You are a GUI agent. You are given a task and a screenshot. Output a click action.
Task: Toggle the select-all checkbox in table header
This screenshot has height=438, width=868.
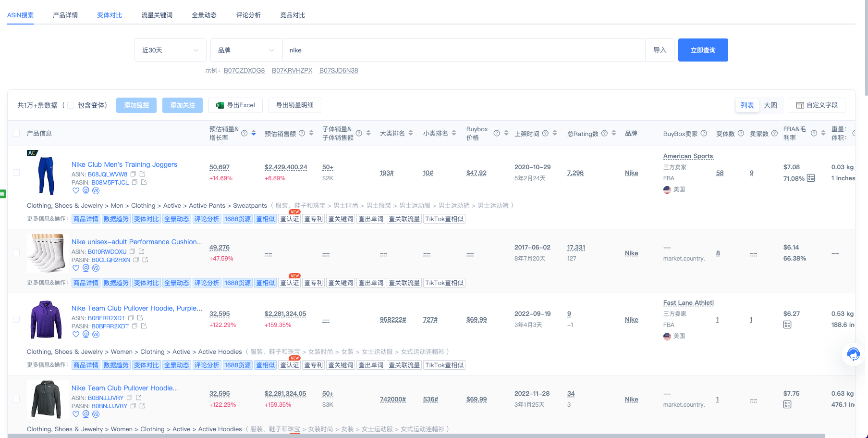coord(16,133)
